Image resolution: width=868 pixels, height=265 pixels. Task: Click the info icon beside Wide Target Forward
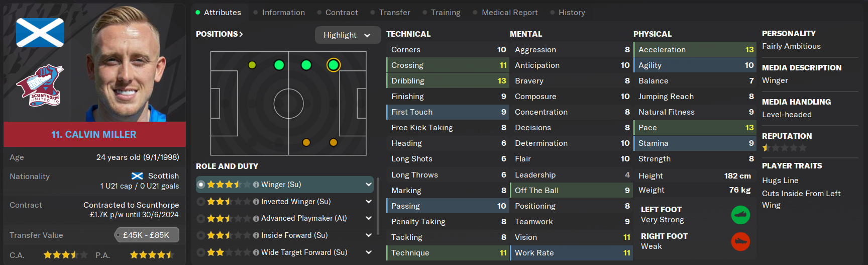256,252
